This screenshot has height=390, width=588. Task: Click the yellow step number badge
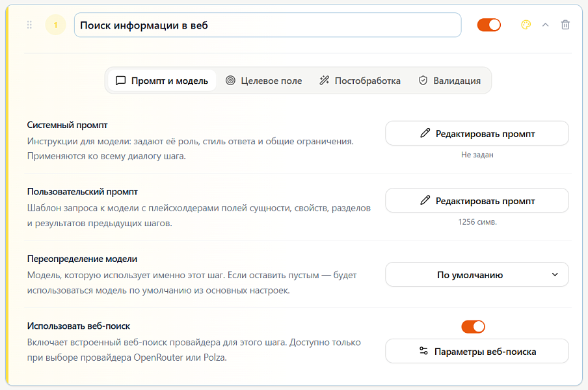(x=55, y=25)
